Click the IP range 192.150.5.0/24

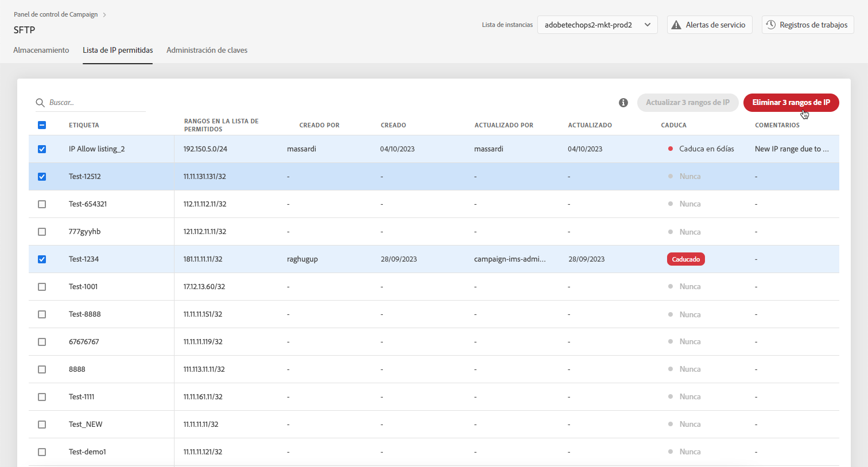[205, 149]
